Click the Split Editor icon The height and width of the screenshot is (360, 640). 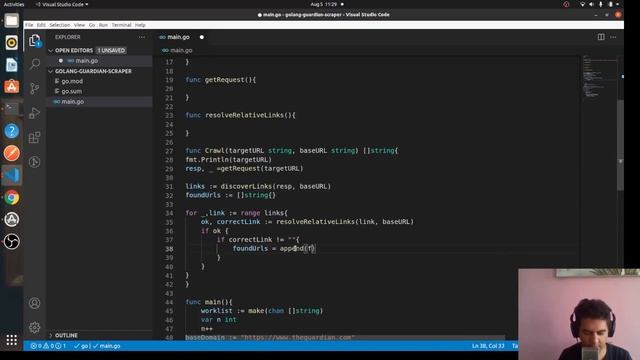point(601,37)
